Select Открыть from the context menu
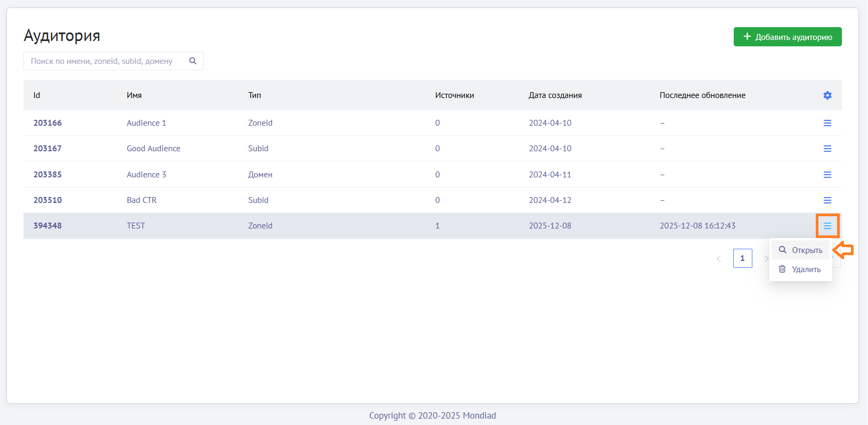 pyautogui.click(x=801, y=250)
